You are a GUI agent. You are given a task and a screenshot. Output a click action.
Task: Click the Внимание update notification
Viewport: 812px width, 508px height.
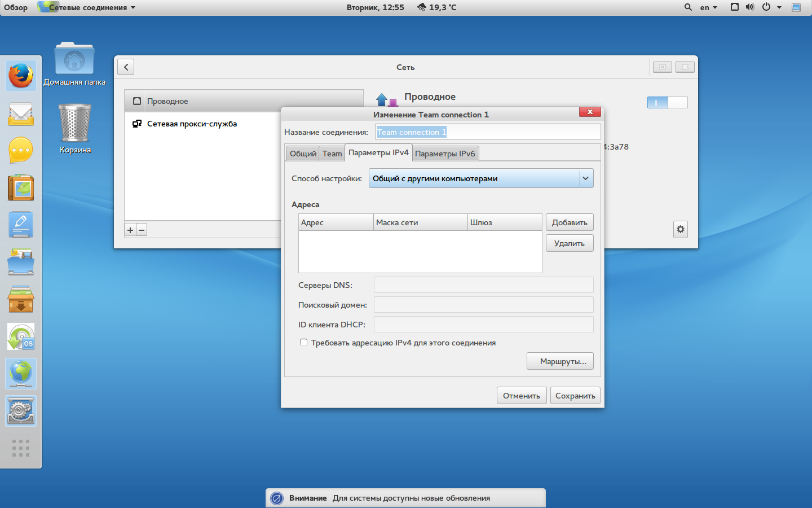click(405, 498)
